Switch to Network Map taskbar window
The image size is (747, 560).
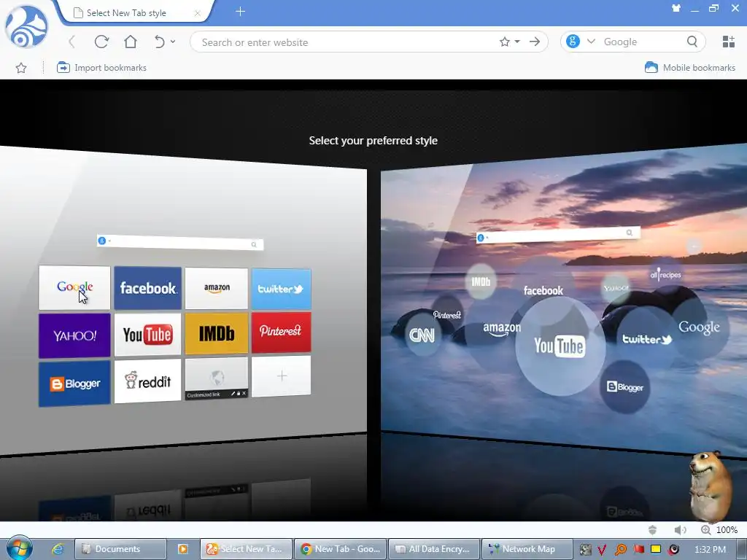click(x=527, y=549)
